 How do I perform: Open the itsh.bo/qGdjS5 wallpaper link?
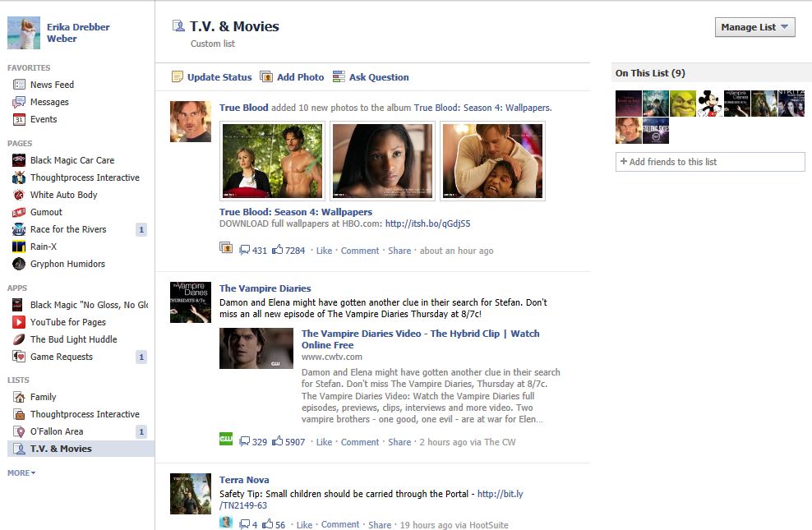pyautogui.click(x=427, y=224)
